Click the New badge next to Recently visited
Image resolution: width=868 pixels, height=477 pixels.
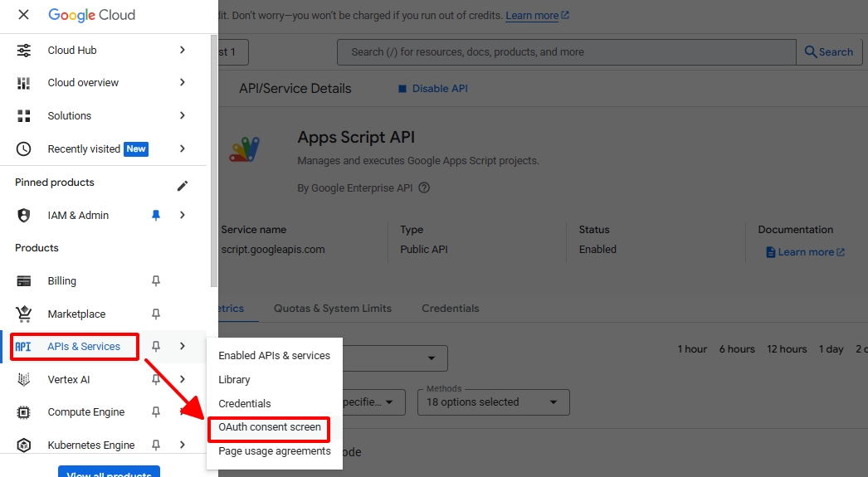point(136,148)
